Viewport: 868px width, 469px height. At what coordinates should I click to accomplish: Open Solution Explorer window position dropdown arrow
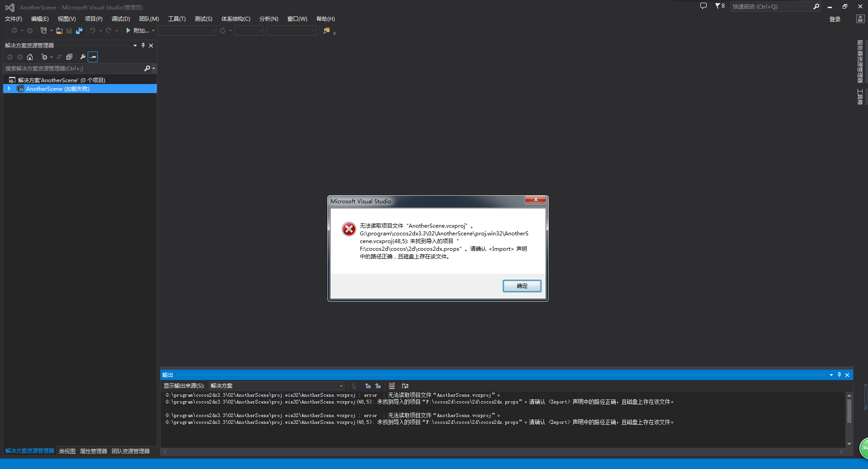pyautogui.click(x=135, y=46)
